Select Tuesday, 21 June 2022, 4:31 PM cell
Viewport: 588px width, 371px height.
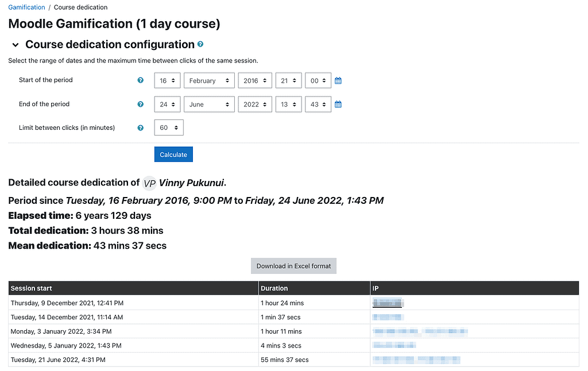(x=133, y=360)
